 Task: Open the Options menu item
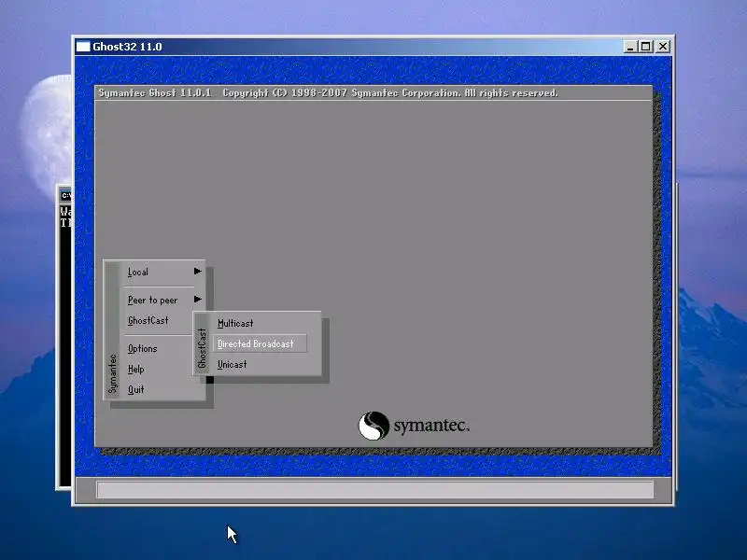coord(143,348)
